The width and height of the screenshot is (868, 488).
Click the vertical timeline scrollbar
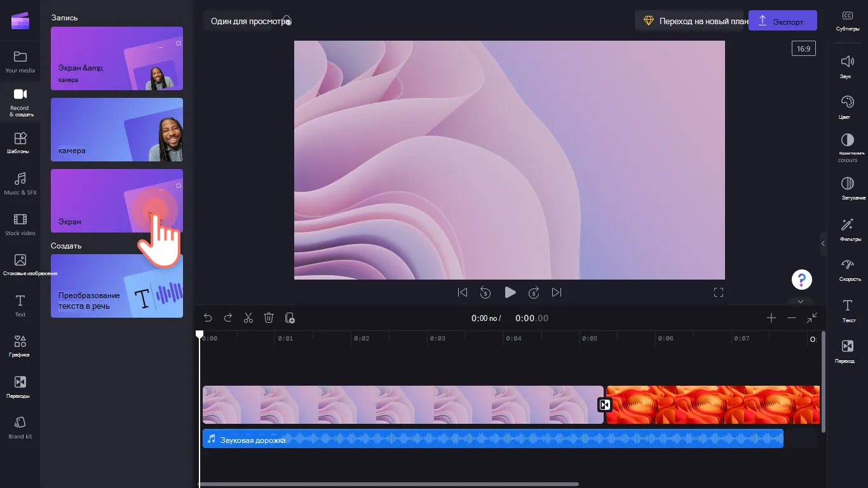[x=824, y=381]
